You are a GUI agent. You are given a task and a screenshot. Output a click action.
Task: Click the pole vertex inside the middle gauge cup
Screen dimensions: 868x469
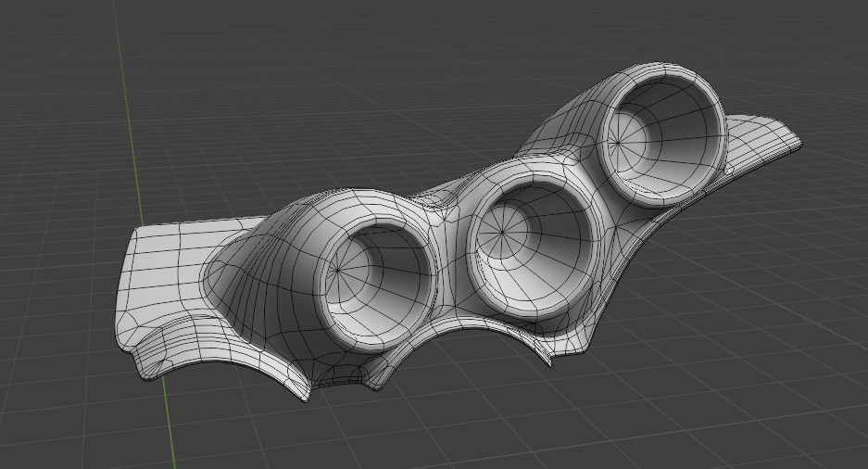point(502,233)
